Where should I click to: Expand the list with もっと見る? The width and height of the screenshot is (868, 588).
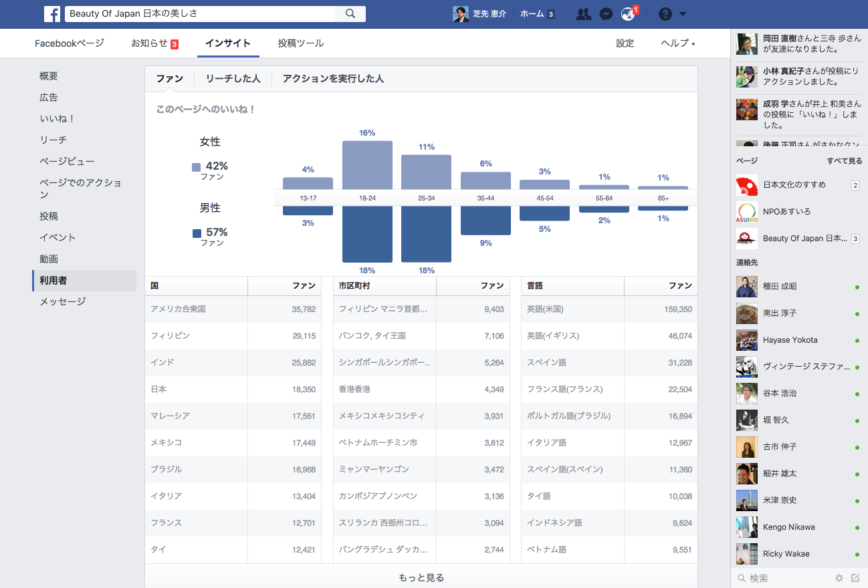tap(421, 577)
